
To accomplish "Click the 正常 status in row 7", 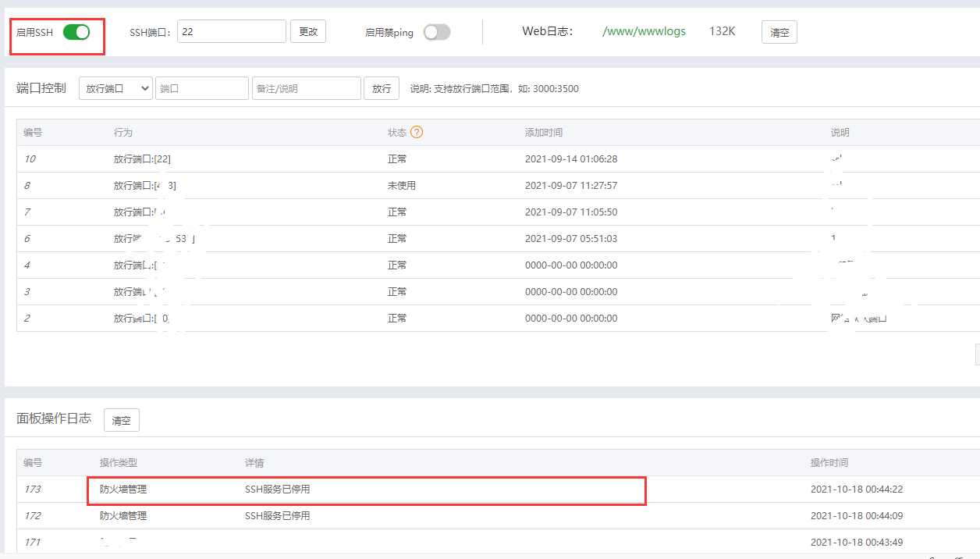I will point(397,212).
